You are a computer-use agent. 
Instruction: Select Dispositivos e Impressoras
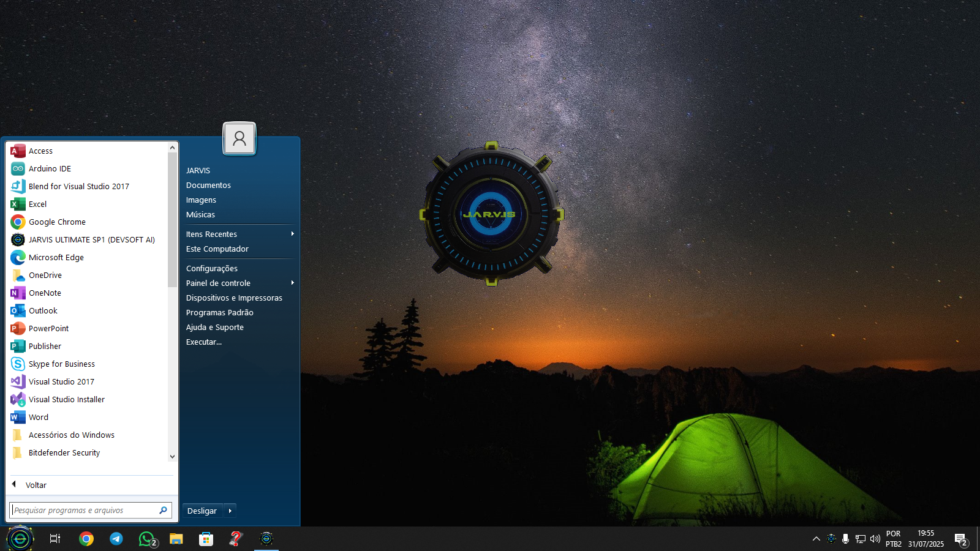234,298
